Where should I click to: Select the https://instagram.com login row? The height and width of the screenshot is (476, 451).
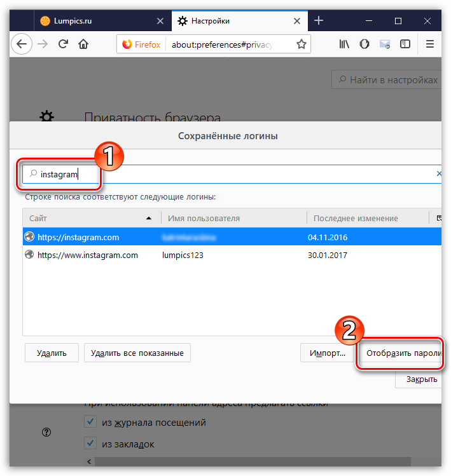(x=232, y=237)
